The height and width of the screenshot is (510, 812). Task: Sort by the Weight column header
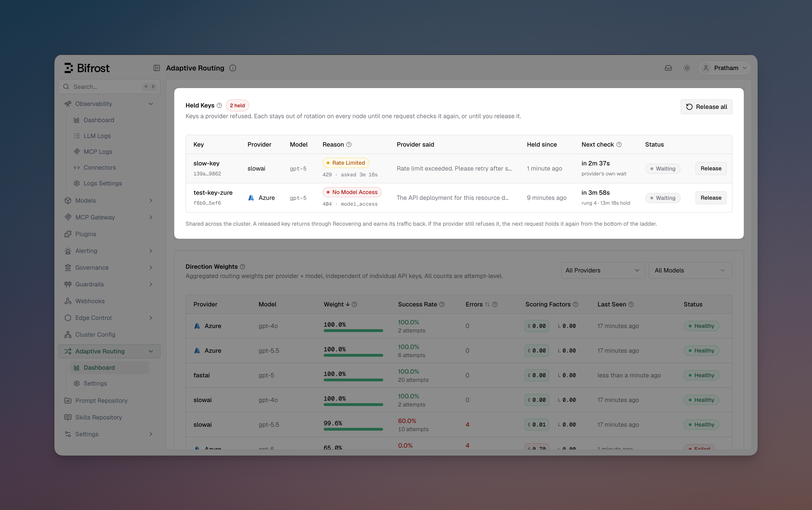[x=336, y=305]
